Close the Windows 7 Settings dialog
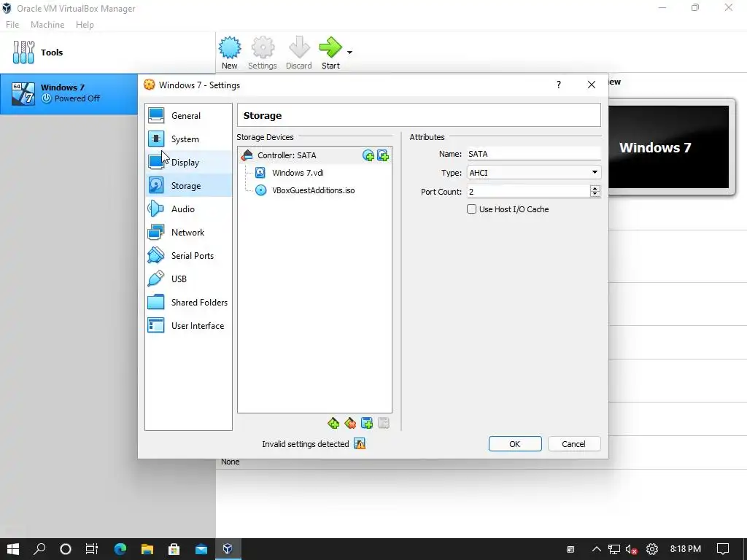 pyautogui.click(x=591, y=85)
